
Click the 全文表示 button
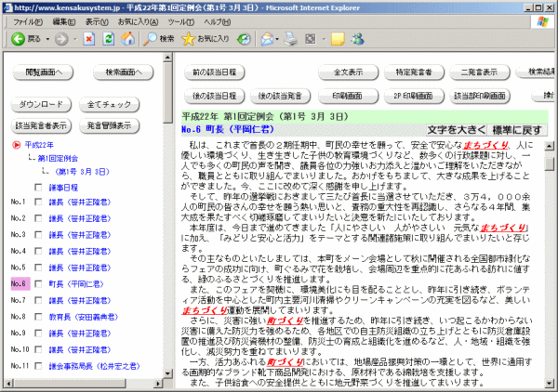coord(348,72)
